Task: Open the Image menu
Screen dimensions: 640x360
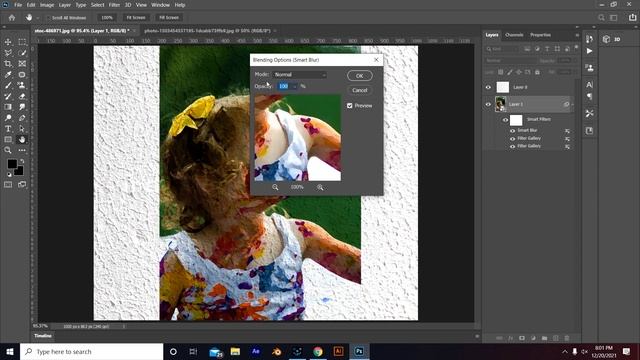Action: point(47,5)
